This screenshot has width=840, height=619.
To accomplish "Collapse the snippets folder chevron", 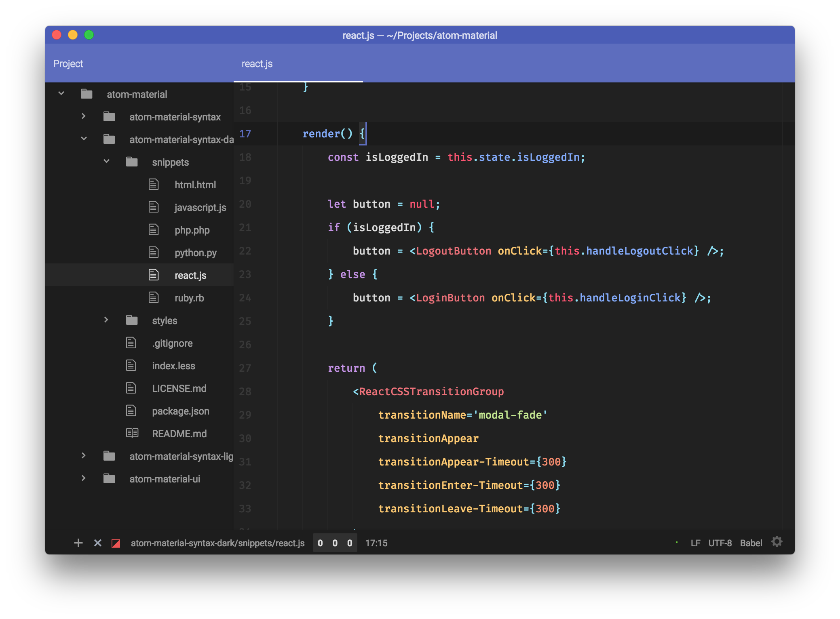I will pyautogui.click(x=106, y=162).
